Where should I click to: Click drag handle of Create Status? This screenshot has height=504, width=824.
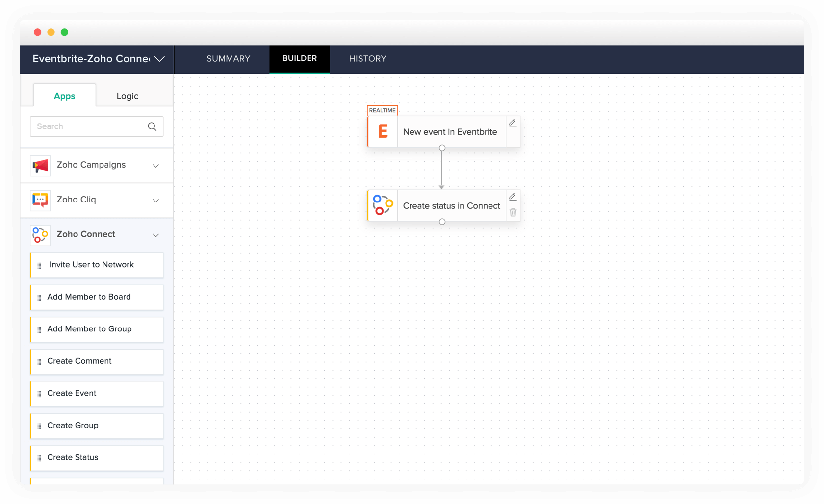click(x=40, y=458)
